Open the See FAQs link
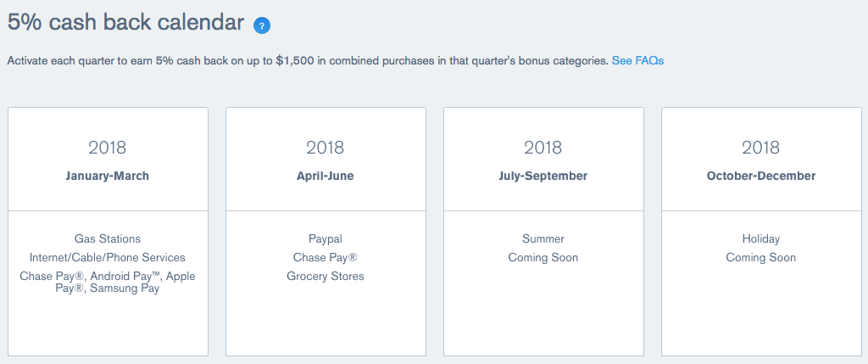868x364 pixels. tap(637, 61)
